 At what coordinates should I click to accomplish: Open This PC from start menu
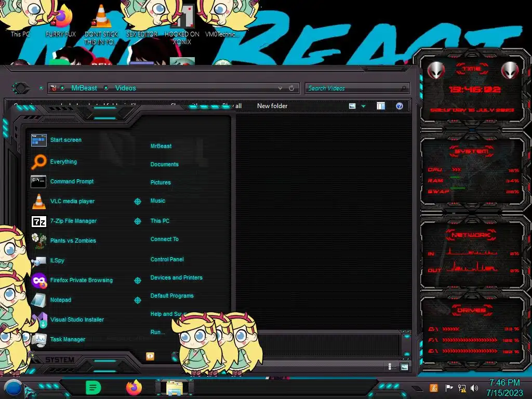160,221
